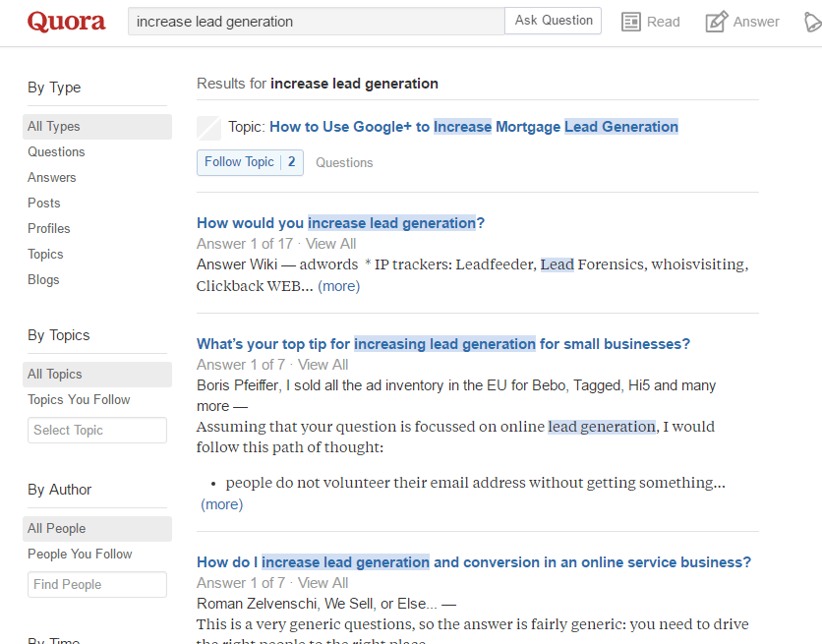Viewport: 822px width, 644px height.
Task: Open the Read feed icon
Action: (630, 22)
